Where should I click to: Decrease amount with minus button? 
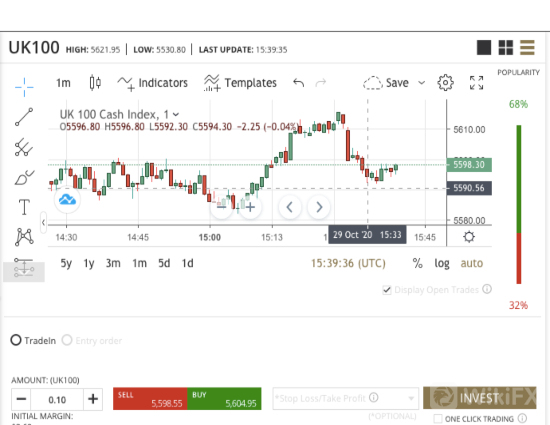point(21,399)
